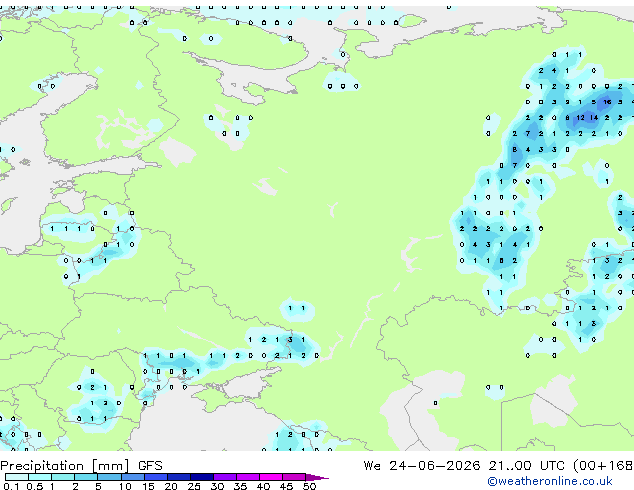Click the time text "21..00 UTC"

(x=526, y=466)
